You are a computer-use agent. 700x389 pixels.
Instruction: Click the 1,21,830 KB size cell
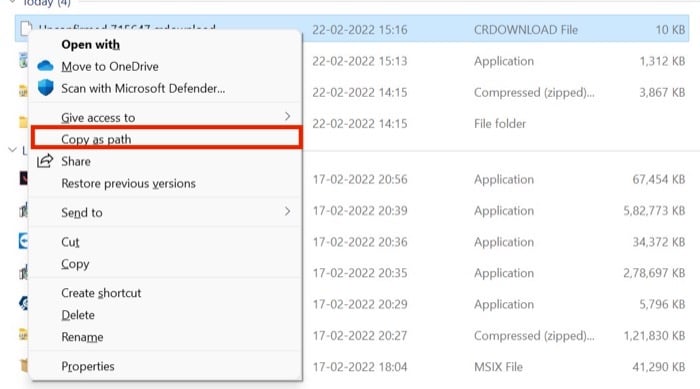tap(654, 335)
